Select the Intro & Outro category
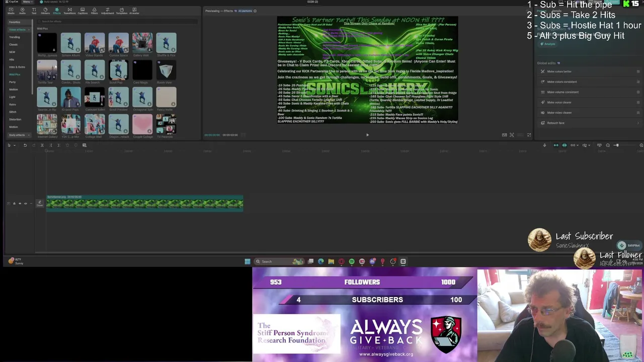This screenshot has width=644, height=362. [x=17, y=67]
